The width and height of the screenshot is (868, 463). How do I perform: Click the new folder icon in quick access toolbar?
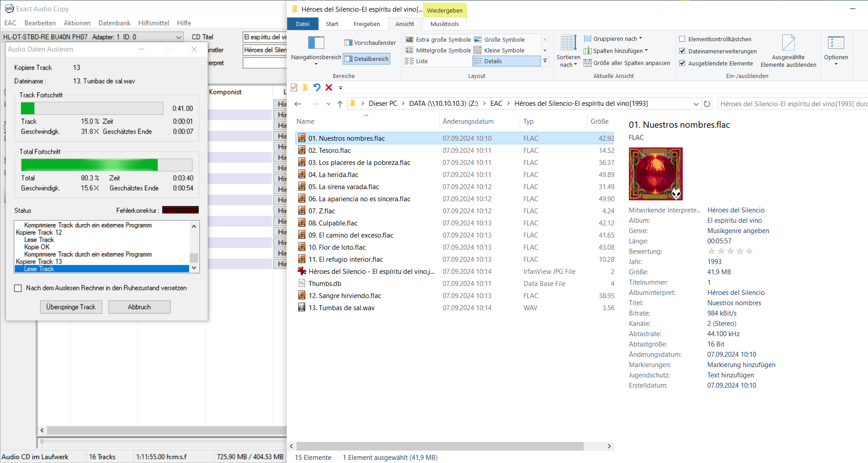[x=305, y=87]
